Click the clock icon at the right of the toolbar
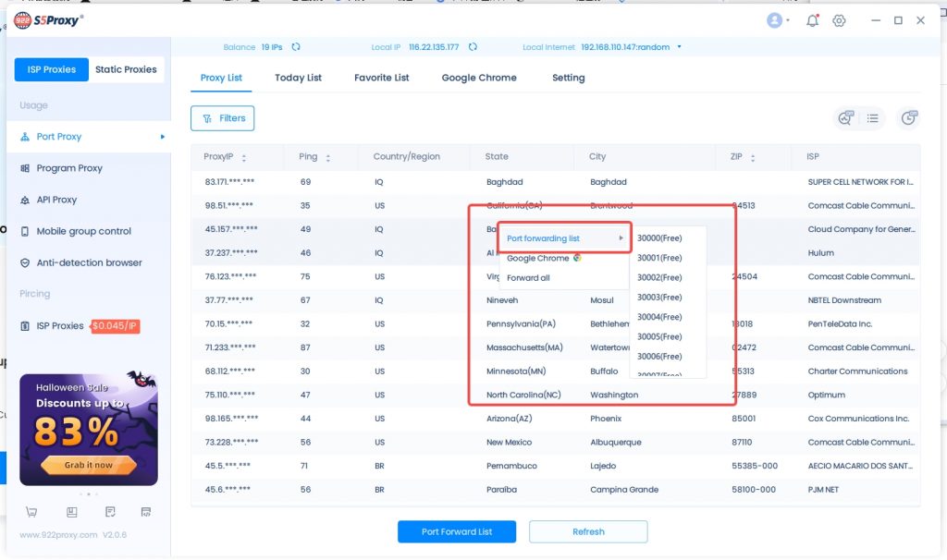Viewport: 947px width, 560px height. tap(909, 118)
